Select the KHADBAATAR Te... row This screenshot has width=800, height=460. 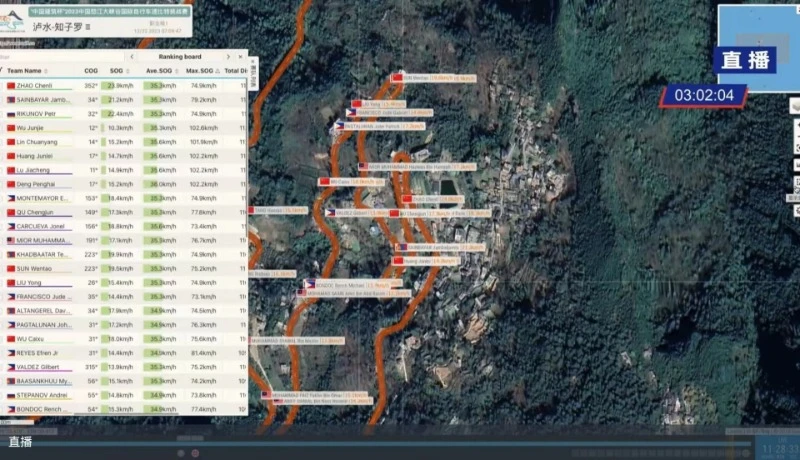[123, 254]
